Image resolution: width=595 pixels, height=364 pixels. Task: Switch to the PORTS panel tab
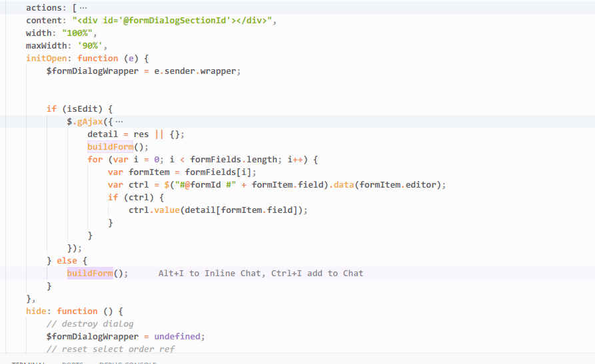coord(73,363)
